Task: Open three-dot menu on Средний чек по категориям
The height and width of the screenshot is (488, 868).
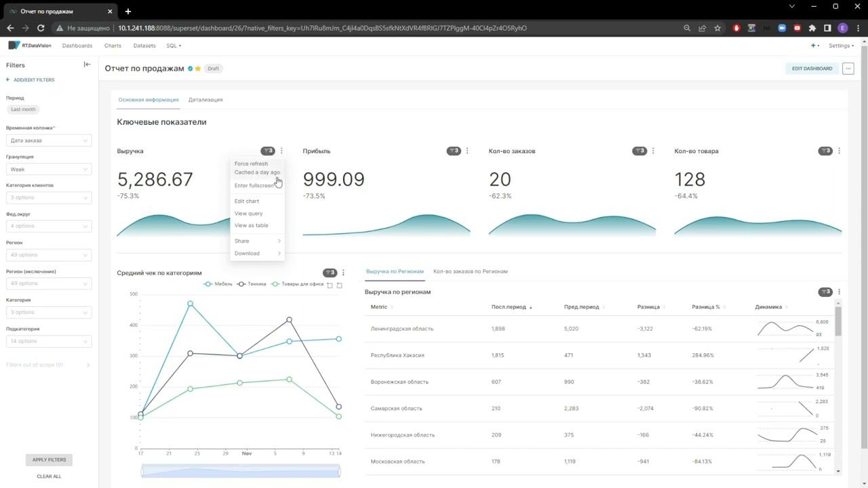Action: 343,272
